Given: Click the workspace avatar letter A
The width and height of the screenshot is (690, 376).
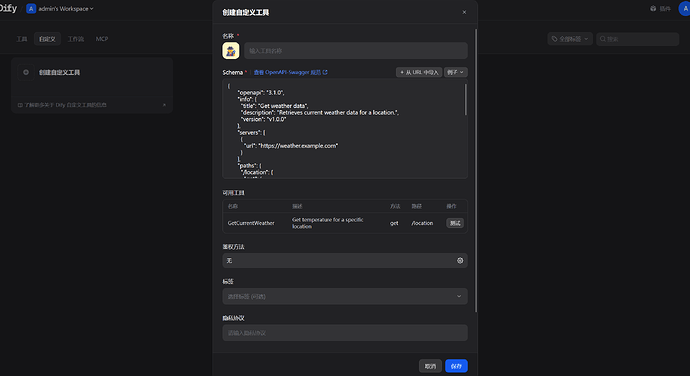Looking at the screenshot, I should pos(31,9).
